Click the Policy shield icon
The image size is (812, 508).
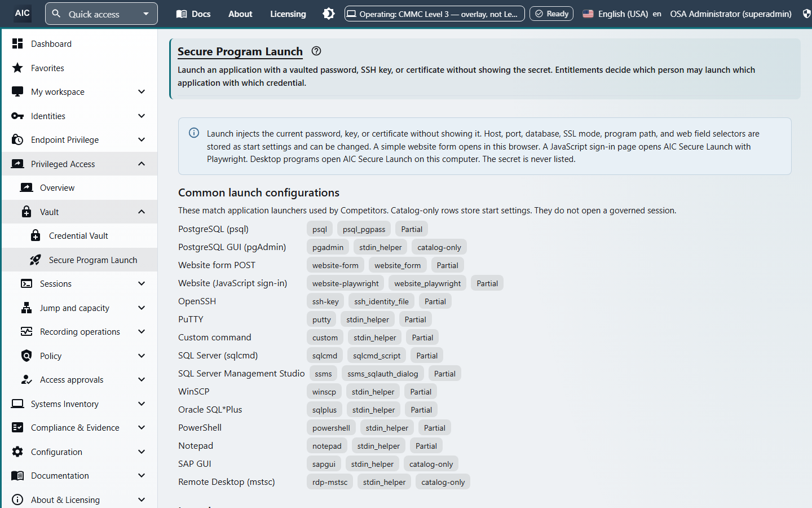click(27, 356)
